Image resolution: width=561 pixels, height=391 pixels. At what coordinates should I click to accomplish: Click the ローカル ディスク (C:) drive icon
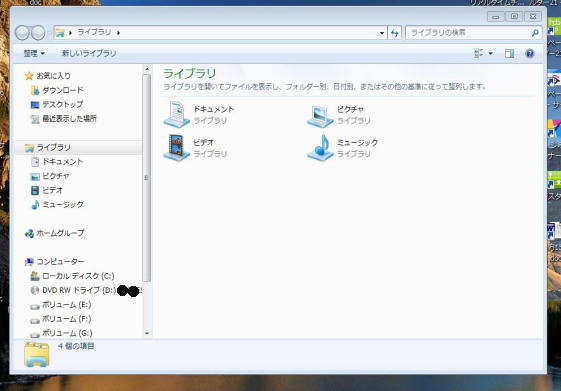(35, 276)
